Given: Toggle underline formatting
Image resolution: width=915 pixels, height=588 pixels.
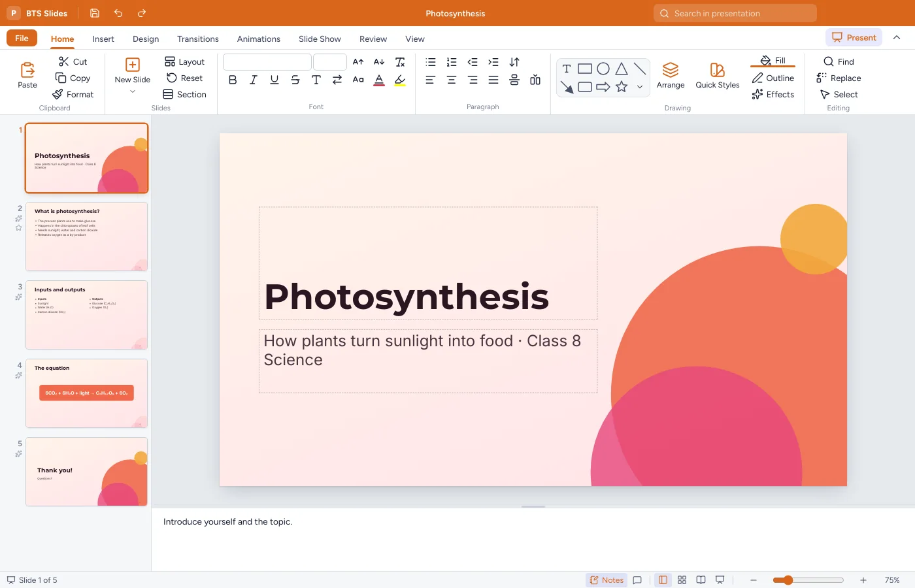Looking at the screenshot, I should pyautogui.click(x=274, y=80).
